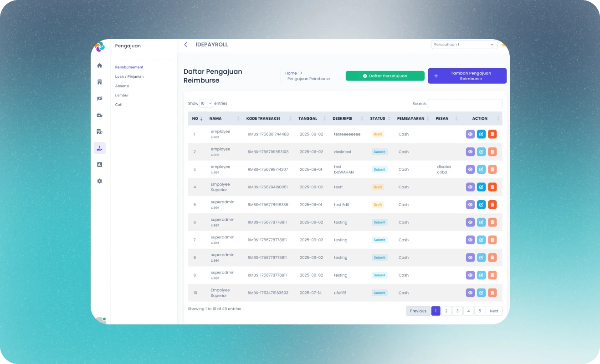
Task: Open the settings gear icon in sidebar
Action: [100, 181]
